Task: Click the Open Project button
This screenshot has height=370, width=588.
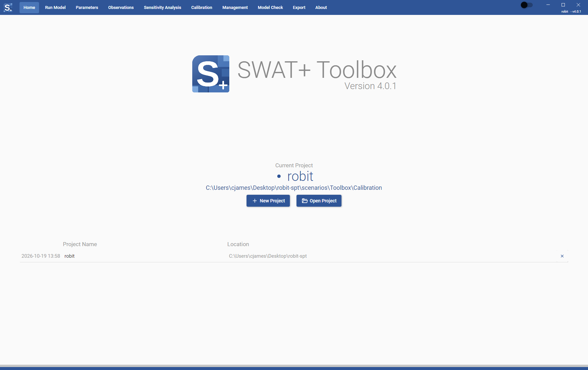Action: [x=319, y=201]
